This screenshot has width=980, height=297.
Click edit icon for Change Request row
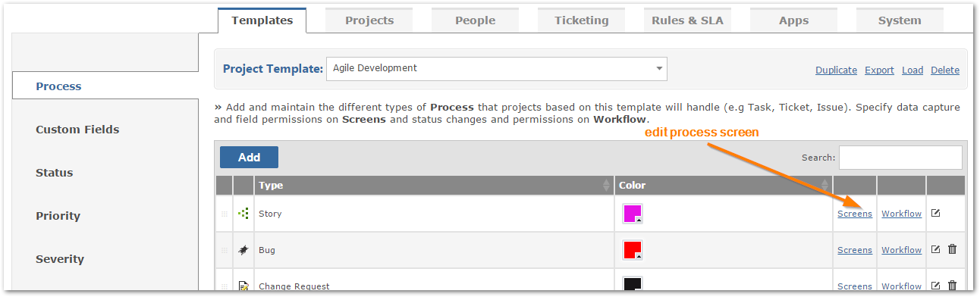[x=935, y=286]
